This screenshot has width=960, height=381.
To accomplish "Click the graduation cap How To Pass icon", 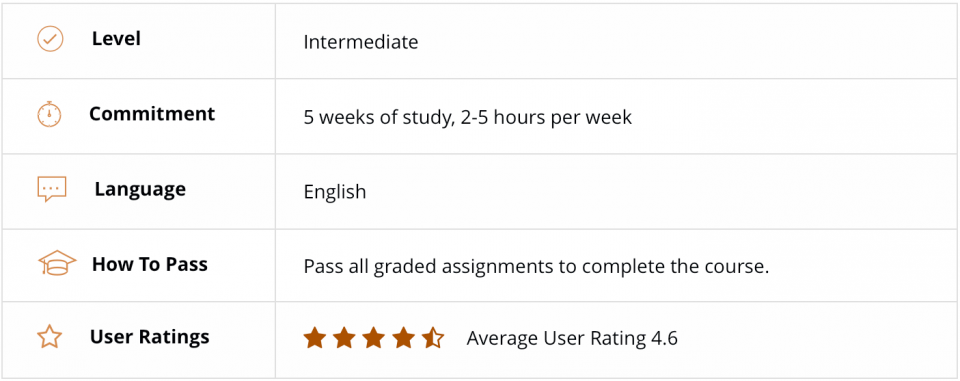I will tap(57, 263).
